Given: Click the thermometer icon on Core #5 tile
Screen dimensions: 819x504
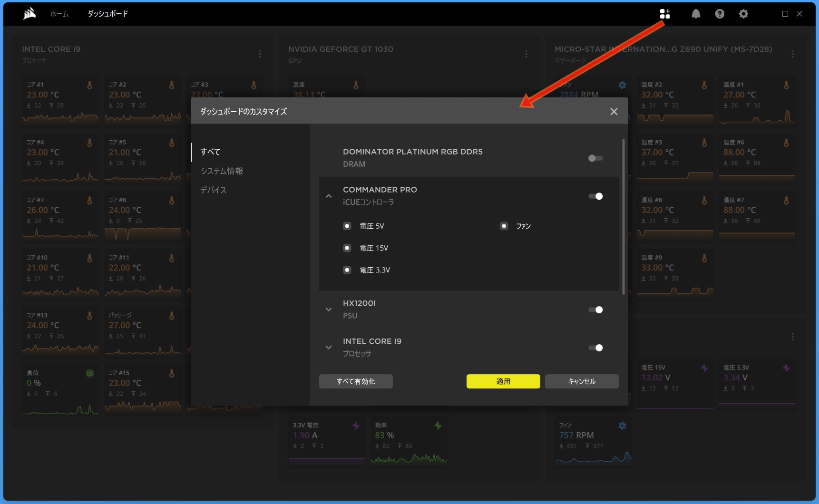Looking at the screenshot, I should coord(172,143).
